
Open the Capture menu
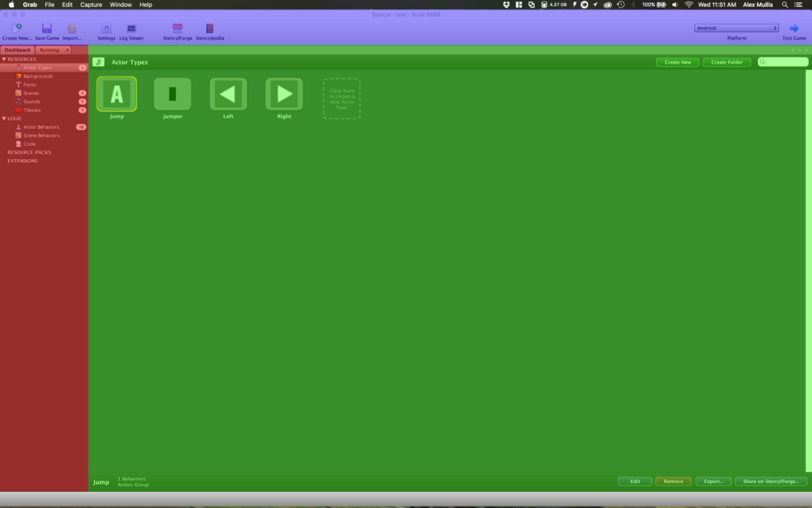[91, 5]
